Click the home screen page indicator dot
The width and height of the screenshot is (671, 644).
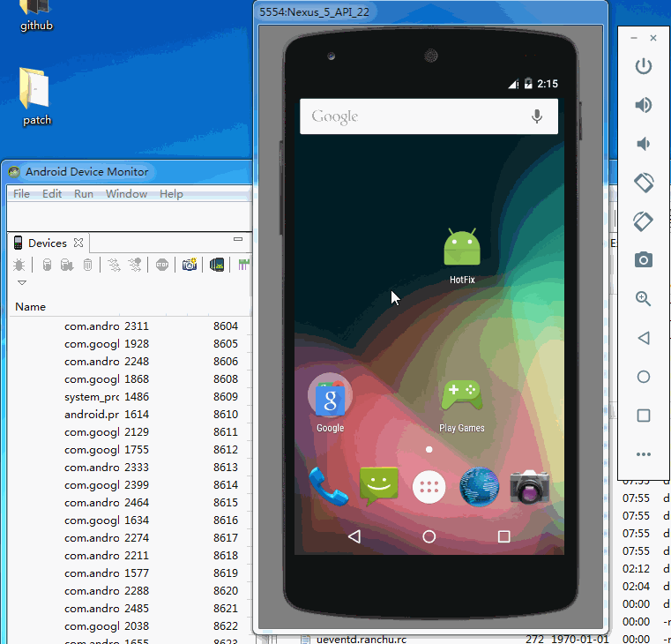click(429, 450)
